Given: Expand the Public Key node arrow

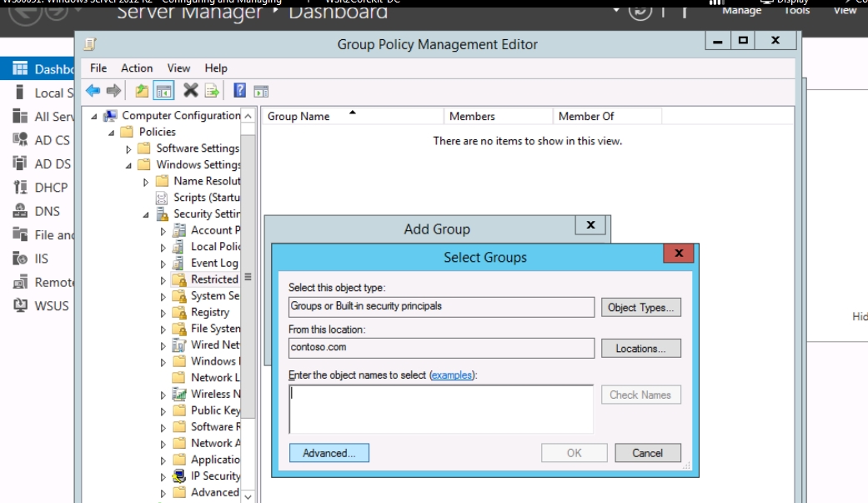Looking at the screenshot, I should pyautogui.click(x=163, y=411).
